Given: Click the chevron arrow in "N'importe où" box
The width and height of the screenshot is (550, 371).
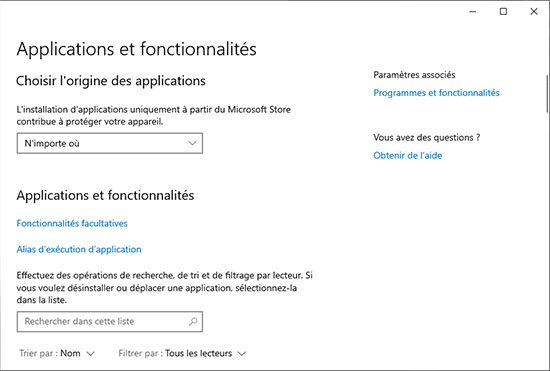Looking at the screenshot, I should pos(192,143).
